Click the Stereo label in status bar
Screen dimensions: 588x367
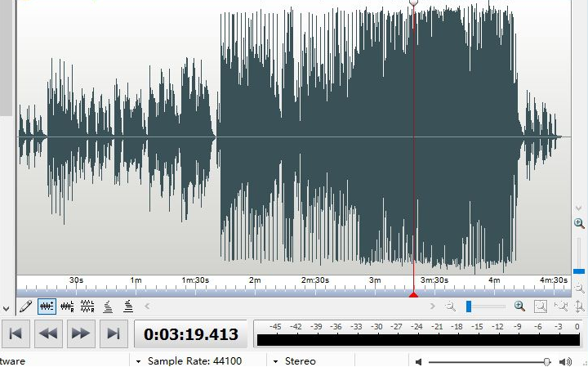click(x=301, y=361)
